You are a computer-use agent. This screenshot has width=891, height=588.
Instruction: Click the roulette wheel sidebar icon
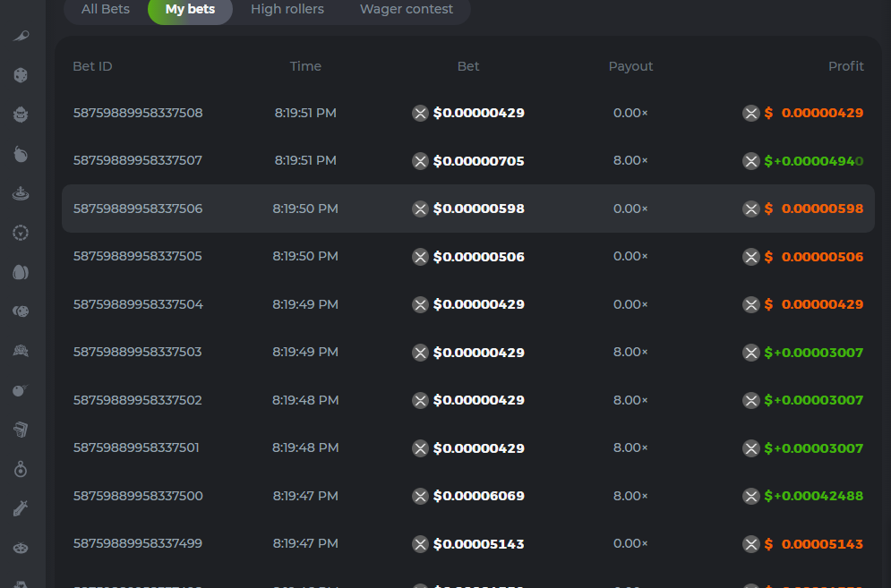(21, 192)
